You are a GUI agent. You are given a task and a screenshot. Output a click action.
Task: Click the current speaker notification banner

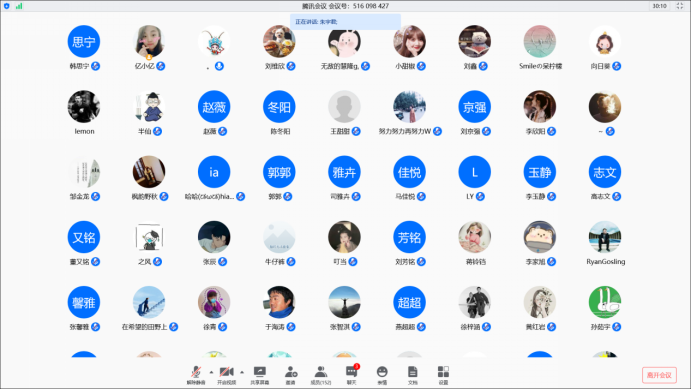click(x=345, y=22)
